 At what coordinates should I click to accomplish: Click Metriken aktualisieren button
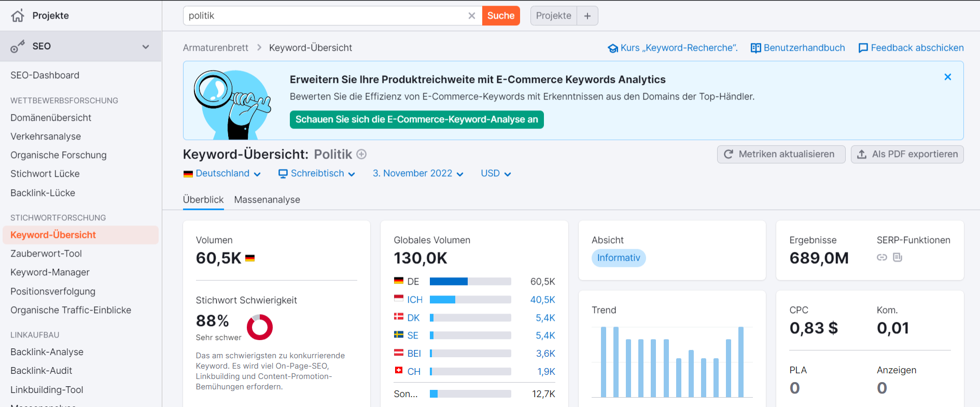[x=781, y=154]
